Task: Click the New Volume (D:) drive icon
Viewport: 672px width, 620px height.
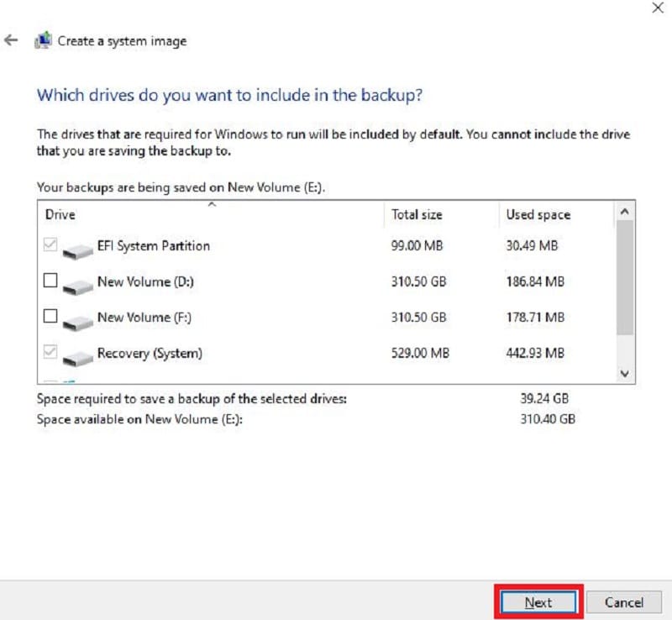Action: 77,286
